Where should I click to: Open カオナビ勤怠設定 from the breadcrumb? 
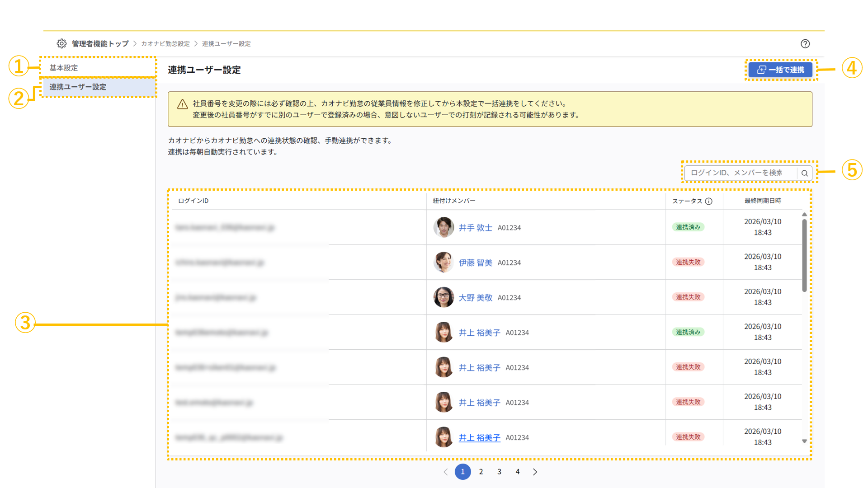[x=165, y=43]
